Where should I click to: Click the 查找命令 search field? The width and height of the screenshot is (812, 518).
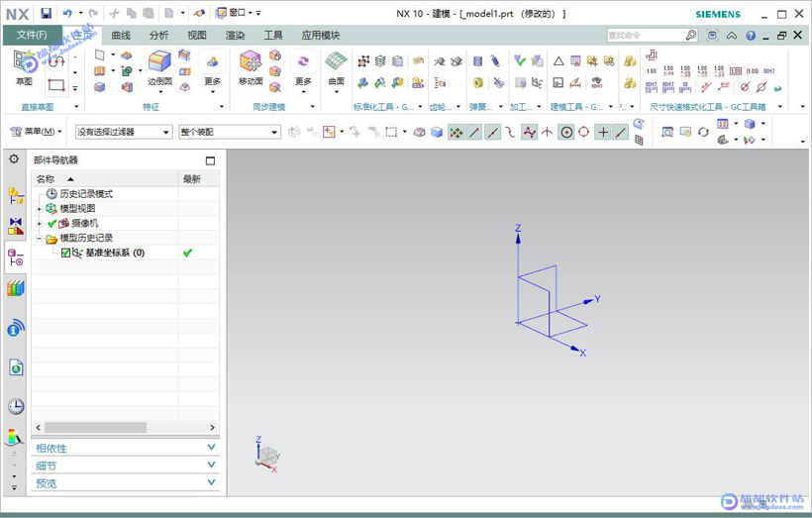tap(646, 36)
